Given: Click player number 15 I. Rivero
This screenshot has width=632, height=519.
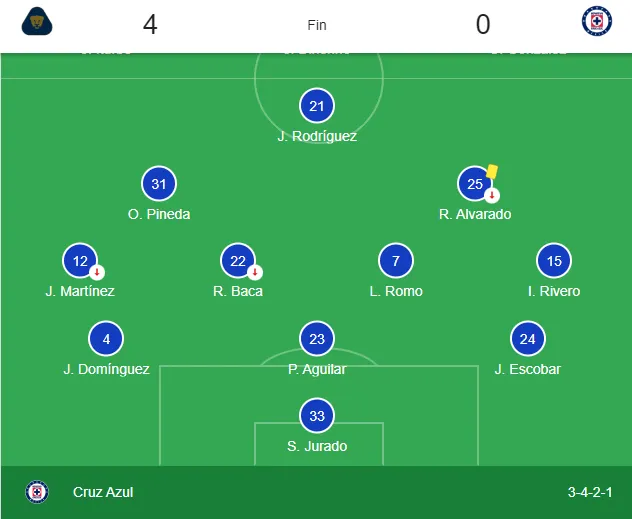Looking at the screenshot, I should pos(554,262).
